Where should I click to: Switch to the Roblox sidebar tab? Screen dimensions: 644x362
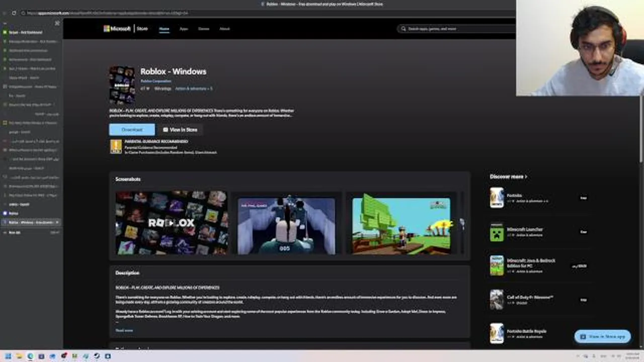point(31,213)
